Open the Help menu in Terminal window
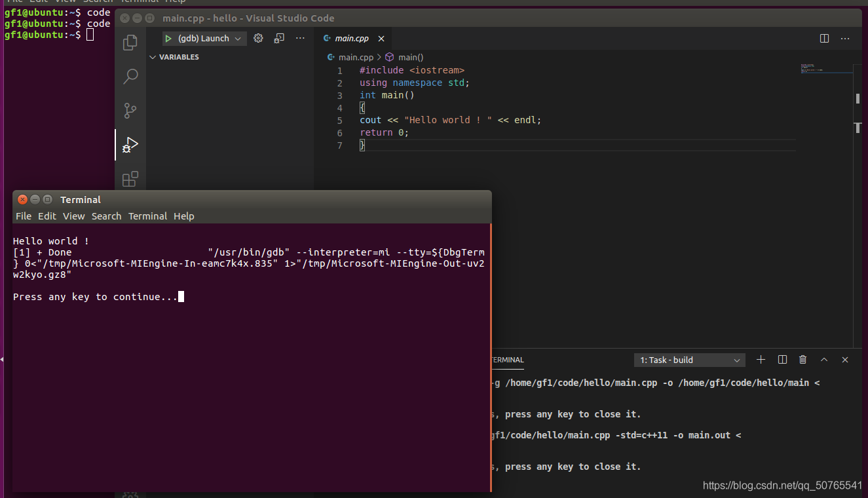This screenshot has height=498, width=868. [184, 216]
